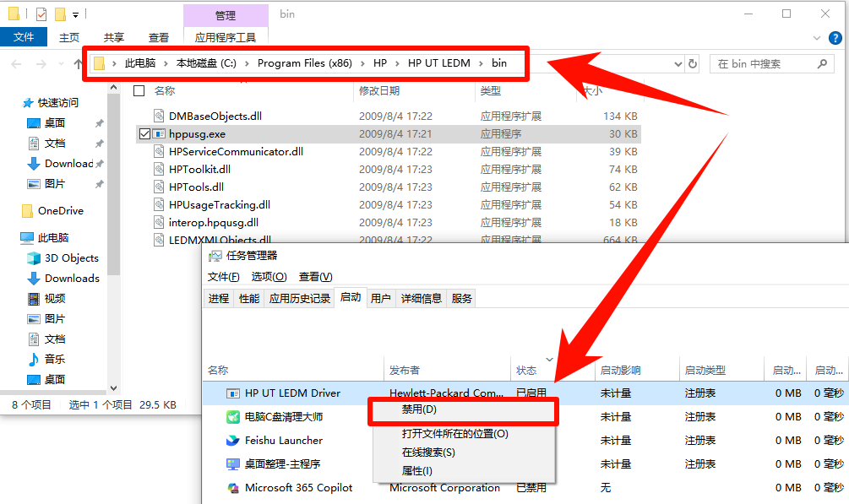The width and height of the screenshot is (849, 504).
Task: Tick the select-all checkbox in header
Action: tap(139, 90)
